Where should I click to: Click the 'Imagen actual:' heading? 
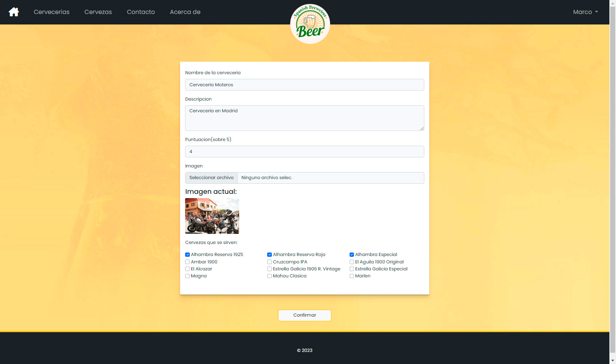click(211, 192)
